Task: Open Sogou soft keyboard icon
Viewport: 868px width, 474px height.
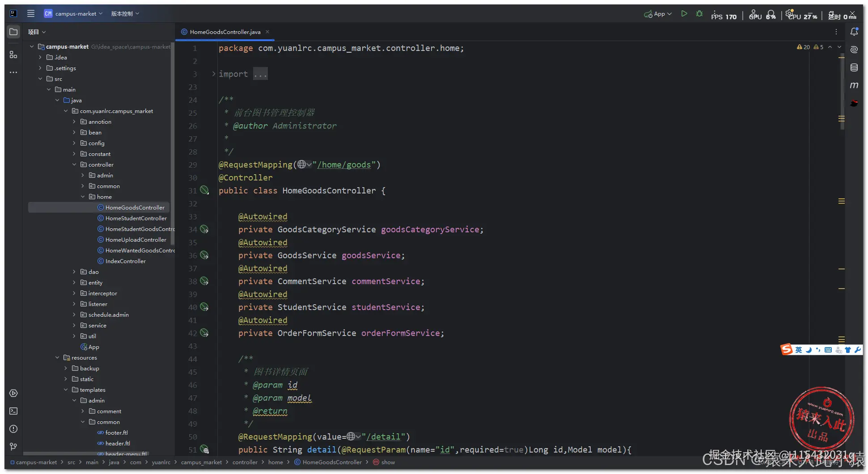Action: 828,350
